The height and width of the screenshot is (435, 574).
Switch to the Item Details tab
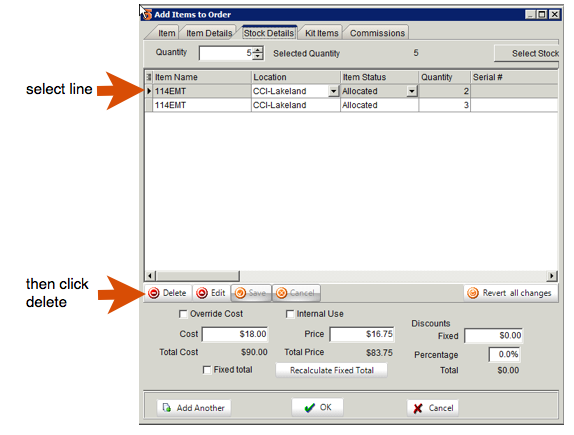209,33
